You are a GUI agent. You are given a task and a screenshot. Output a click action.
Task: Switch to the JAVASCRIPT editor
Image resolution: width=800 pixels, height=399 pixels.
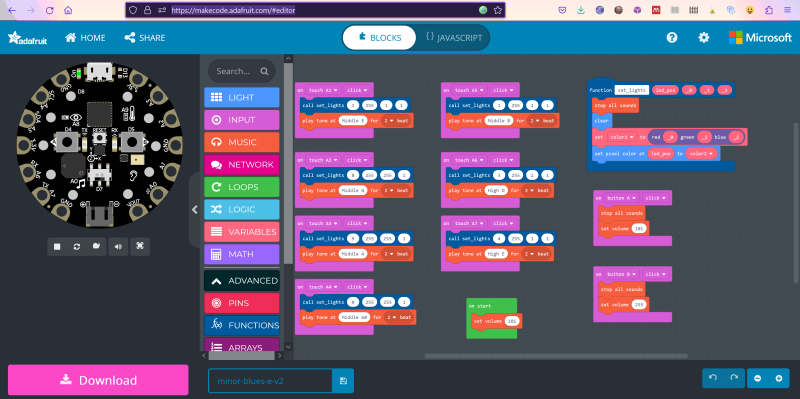pyautogui.click(x=454, y=38)
